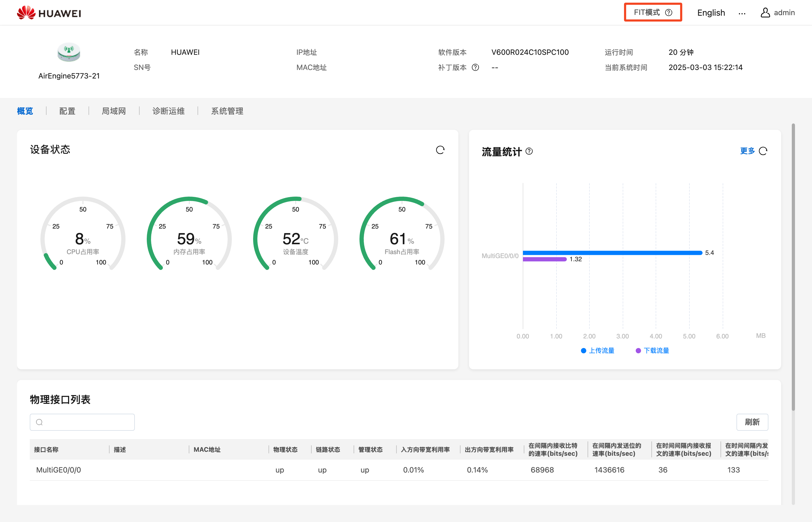Viewport: 812px width, 522px height.
Task: Click the Huawei logo
Action: tap(48, 13)
